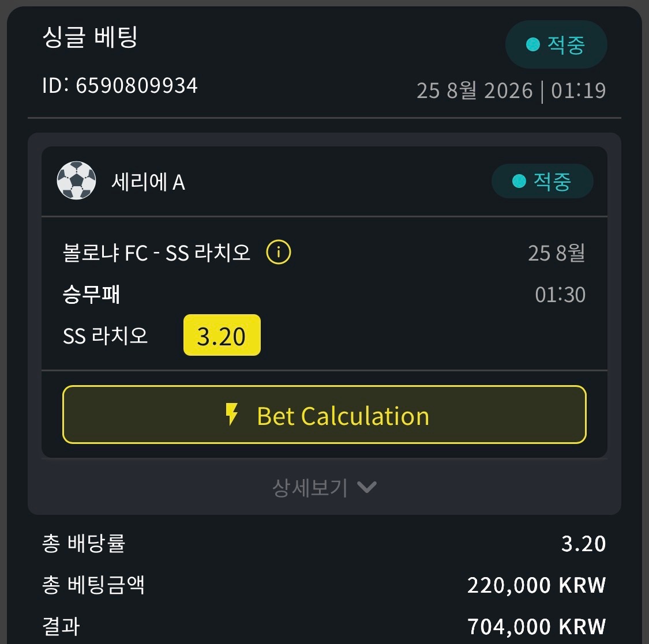The height and width of the screenshot is (644, 649).
Task: Click the 704,000 KRW result amount
Action: pos(537,626)
